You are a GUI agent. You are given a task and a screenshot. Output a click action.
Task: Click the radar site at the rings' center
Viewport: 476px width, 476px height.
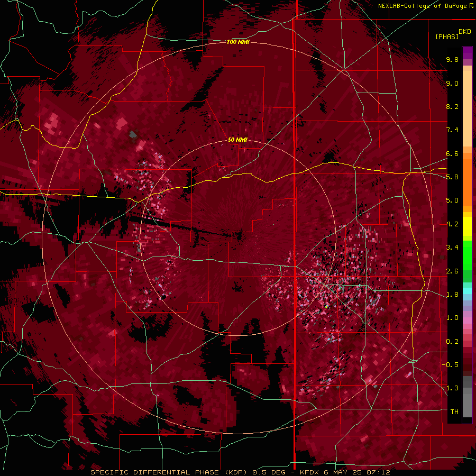239,237
